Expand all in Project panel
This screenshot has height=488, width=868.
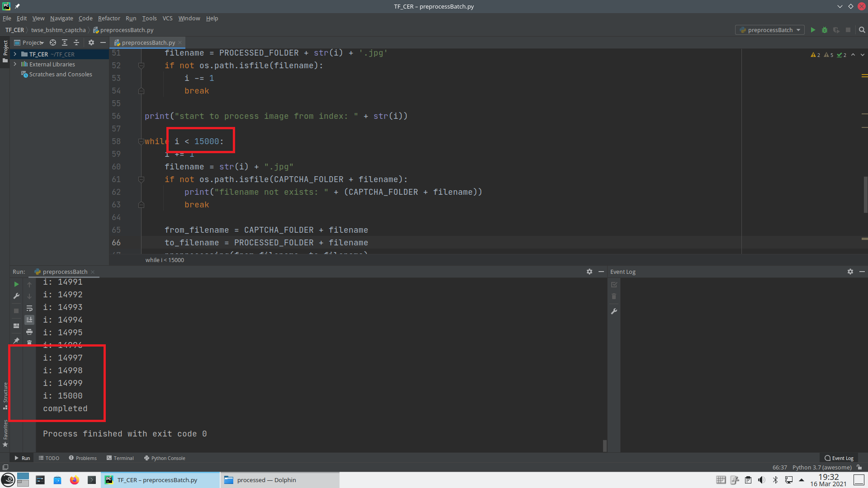(65, 42)
